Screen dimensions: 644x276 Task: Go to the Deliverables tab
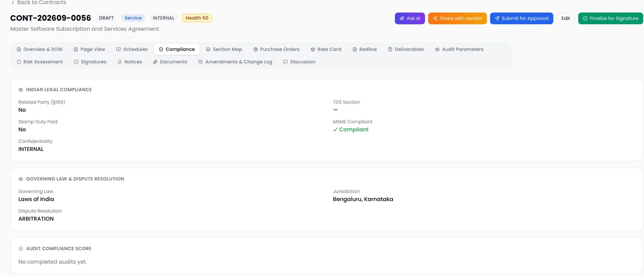(406, 49)
